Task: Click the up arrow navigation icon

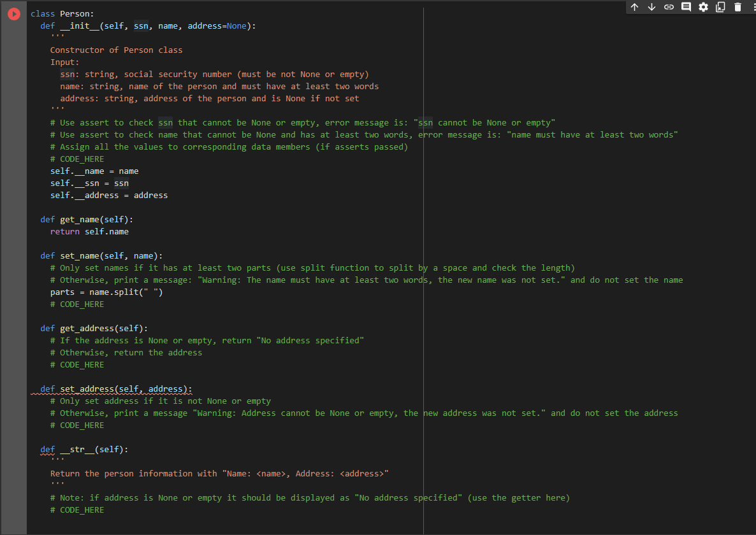Action: [x=634, y=7]
